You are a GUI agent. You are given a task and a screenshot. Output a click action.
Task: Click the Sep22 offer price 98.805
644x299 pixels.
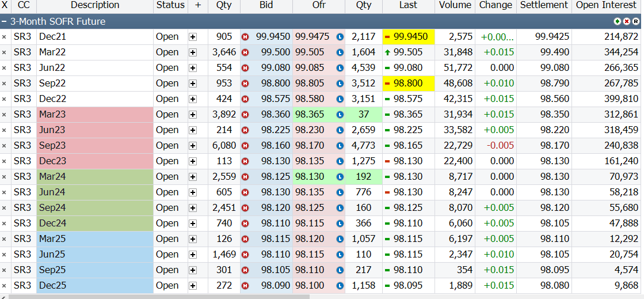click(x=312, y=84)
